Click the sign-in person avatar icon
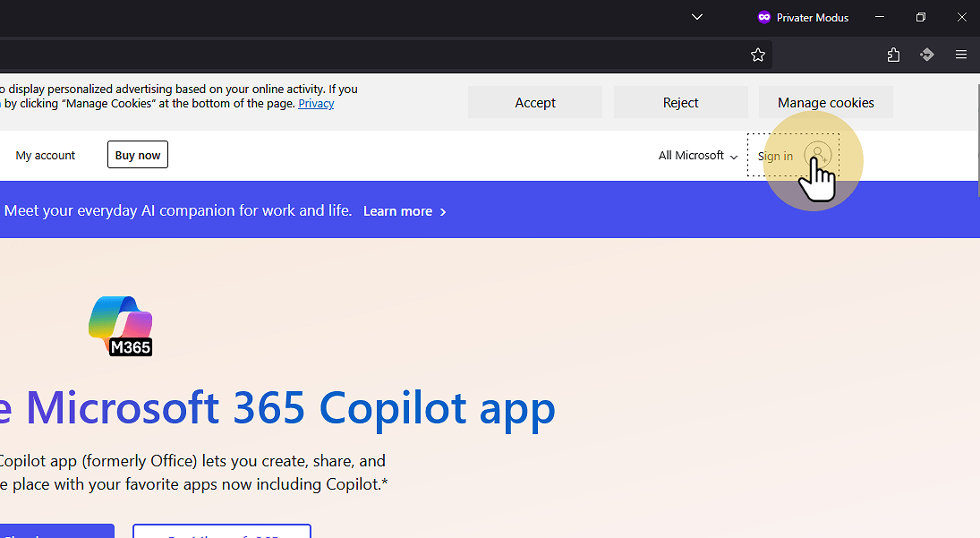Viewport: 980px width, 538px height. [x=816, y=155]
